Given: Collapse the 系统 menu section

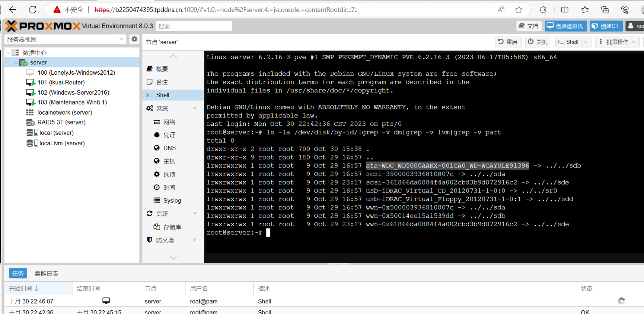Looking at the screenshot, I should [195, 108].
